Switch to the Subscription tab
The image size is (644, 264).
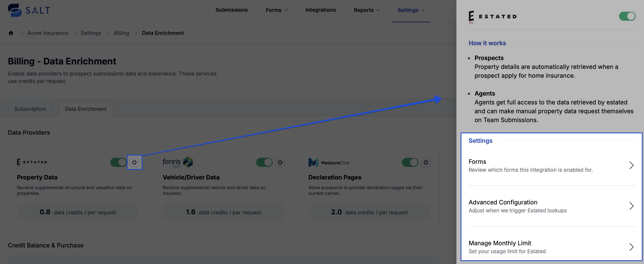[30, 109]
